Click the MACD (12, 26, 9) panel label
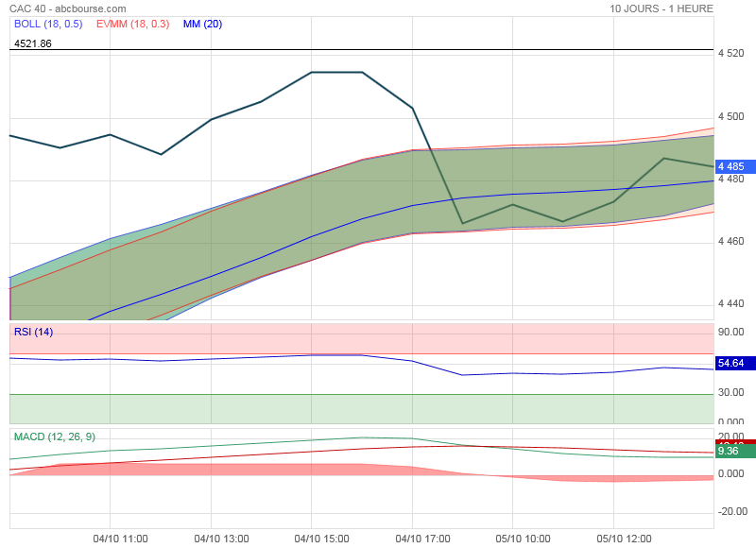This screenshot has width=756, height=548. 54,437
